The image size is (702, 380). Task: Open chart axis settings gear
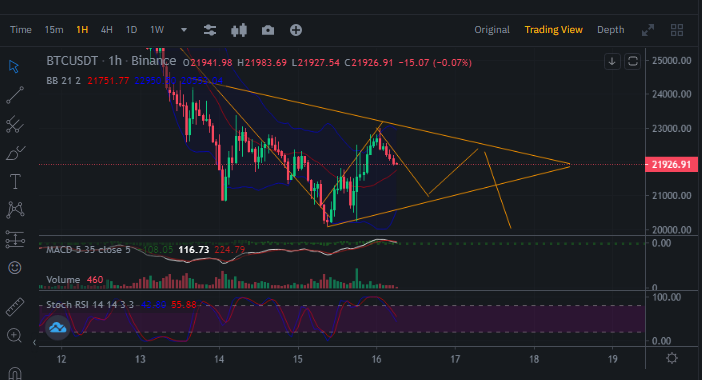pyautogui.click(x=672, y=358)
